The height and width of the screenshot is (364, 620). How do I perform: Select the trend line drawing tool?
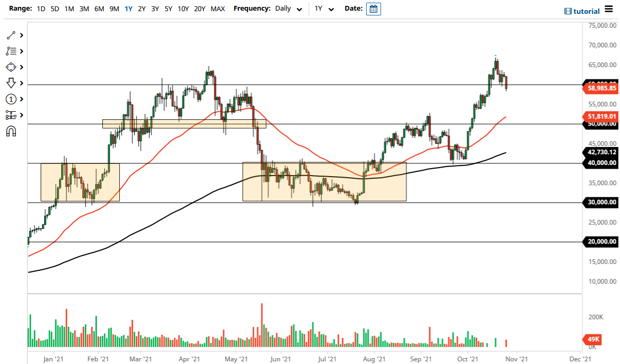click(x=12, y=35)
